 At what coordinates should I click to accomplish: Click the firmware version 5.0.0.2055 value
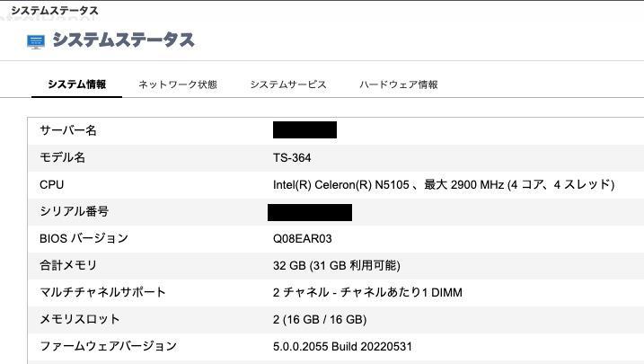click(342, 346)
